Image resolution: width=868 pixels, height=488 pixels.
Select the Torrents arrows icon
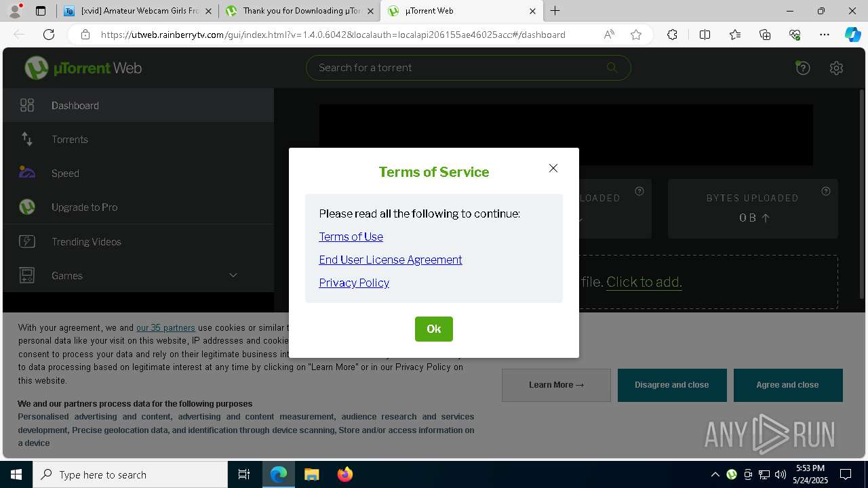(27, 139)
